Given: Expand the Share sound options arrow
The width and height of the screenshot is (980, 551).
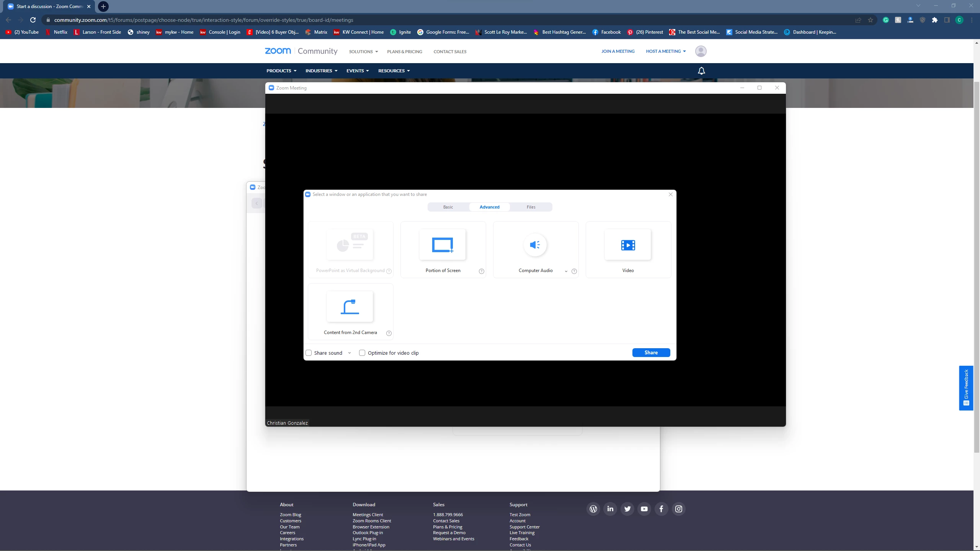Looking at the screenshot, I should (x=350, y=353).
